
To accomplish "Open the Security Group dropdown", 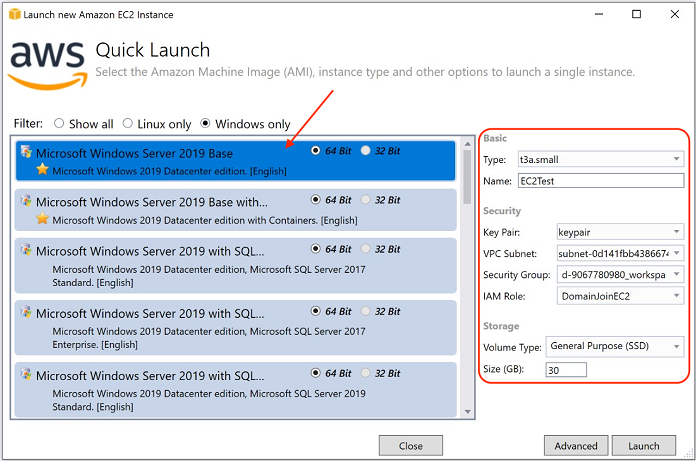I will 620,275.
